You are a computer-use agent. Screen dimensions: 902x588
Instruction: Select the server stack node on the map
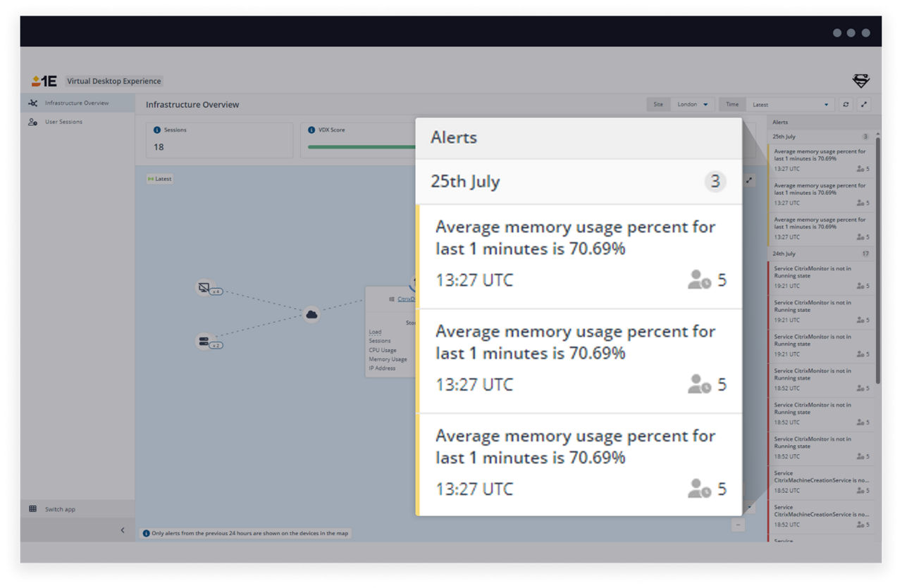coord(204,341)
